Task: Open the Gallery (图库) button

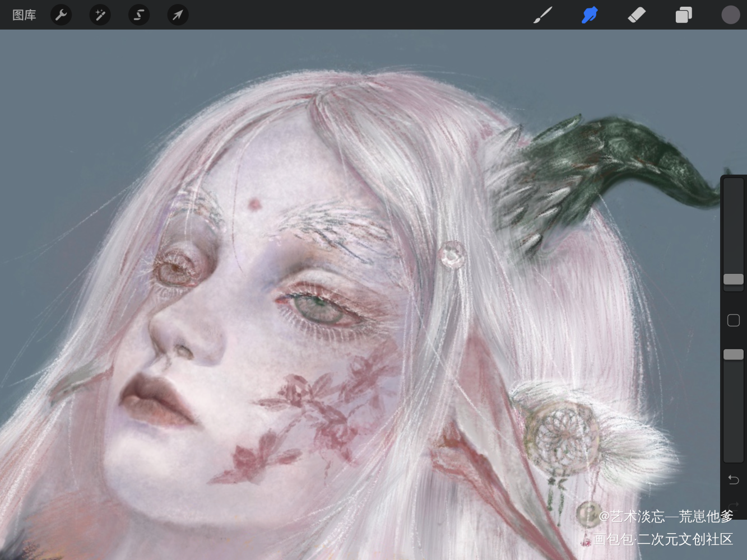Action: [24, 15]
